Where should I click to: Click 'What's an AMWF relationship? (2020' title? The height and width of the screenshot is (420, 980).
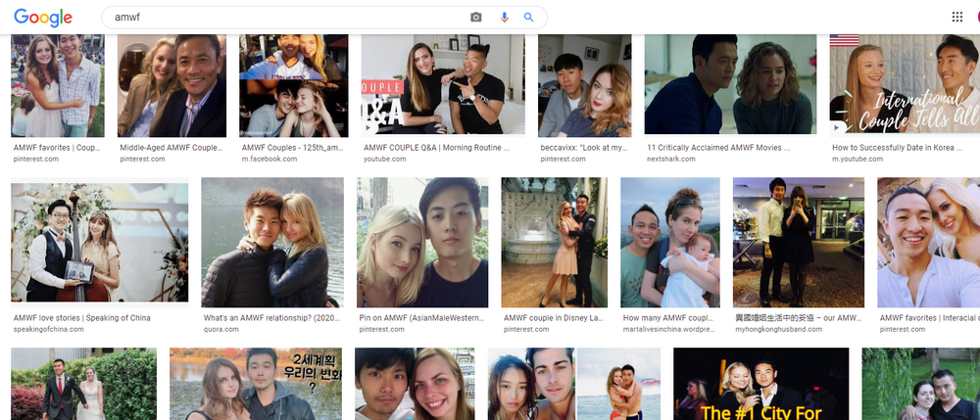coord(271,317)
